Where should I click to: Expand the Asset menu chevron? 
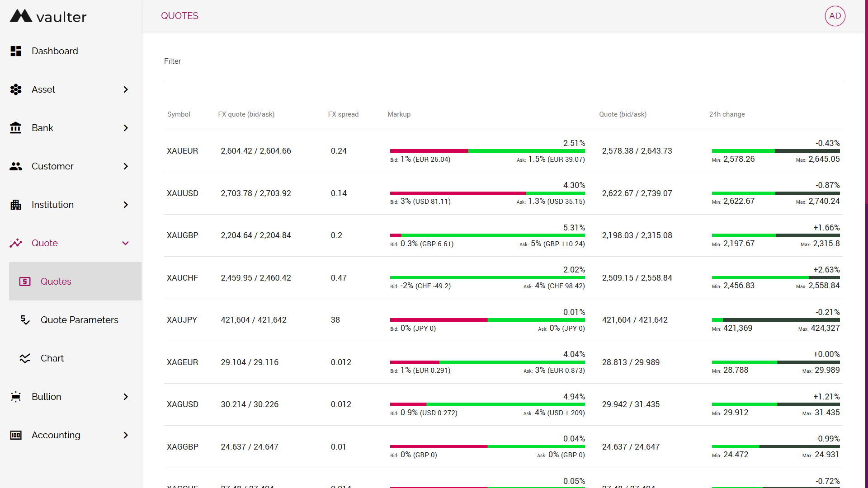[x=126, y=89]
